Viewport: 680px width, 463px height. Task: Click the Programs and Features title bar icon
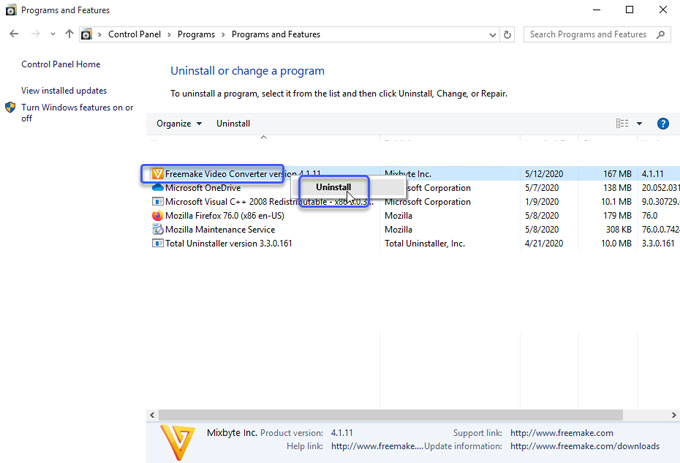coord(11,10)
